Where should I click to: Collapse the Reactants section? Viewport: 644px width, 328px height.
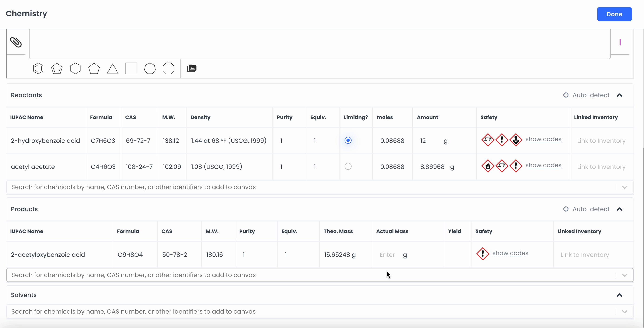pos(619,95)
